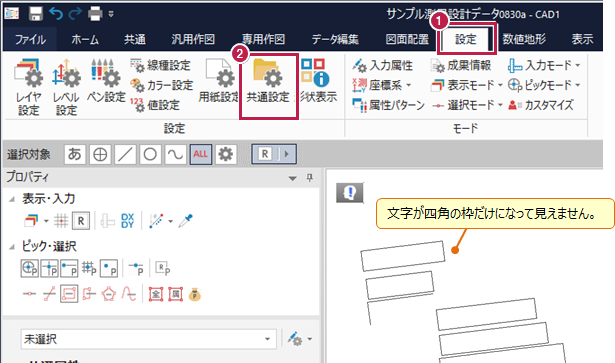615x363 pixels.
Task: Open 成果情報 results information
Action: point(461,65)
